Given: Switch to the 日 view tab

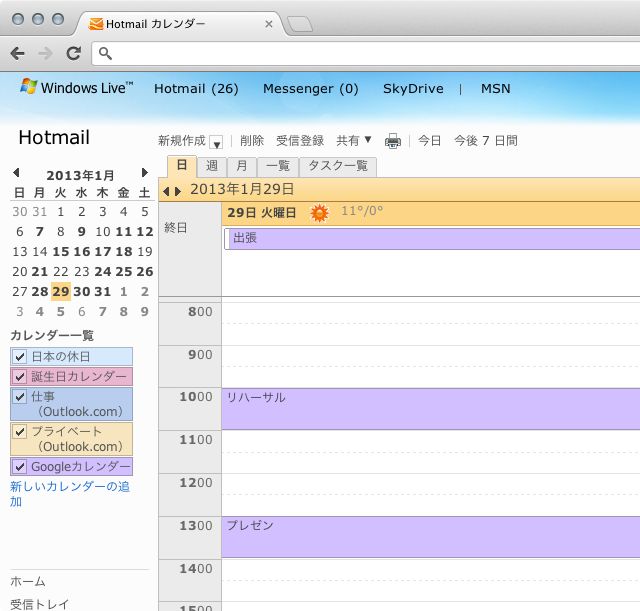Looking at the screenshot, I should point(182,166).
